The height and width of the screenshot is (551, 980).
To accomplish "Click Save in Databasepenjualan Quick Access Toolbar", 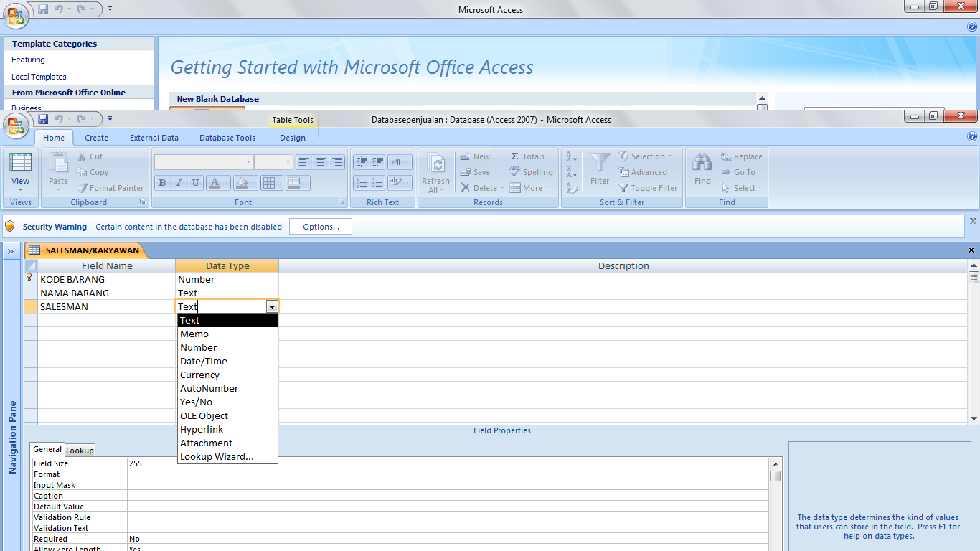I will coord(44,118).
